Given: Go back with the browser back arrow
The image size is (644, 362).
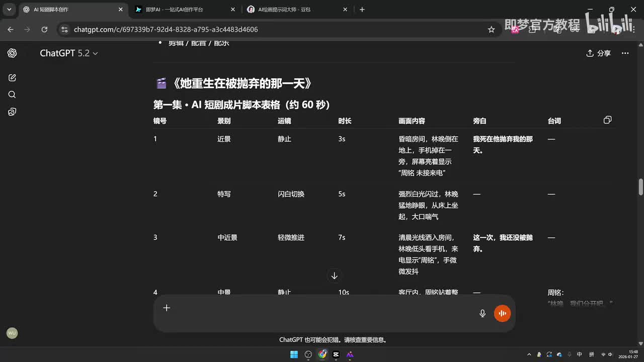Looking at the screenshot, I should 11,30.
